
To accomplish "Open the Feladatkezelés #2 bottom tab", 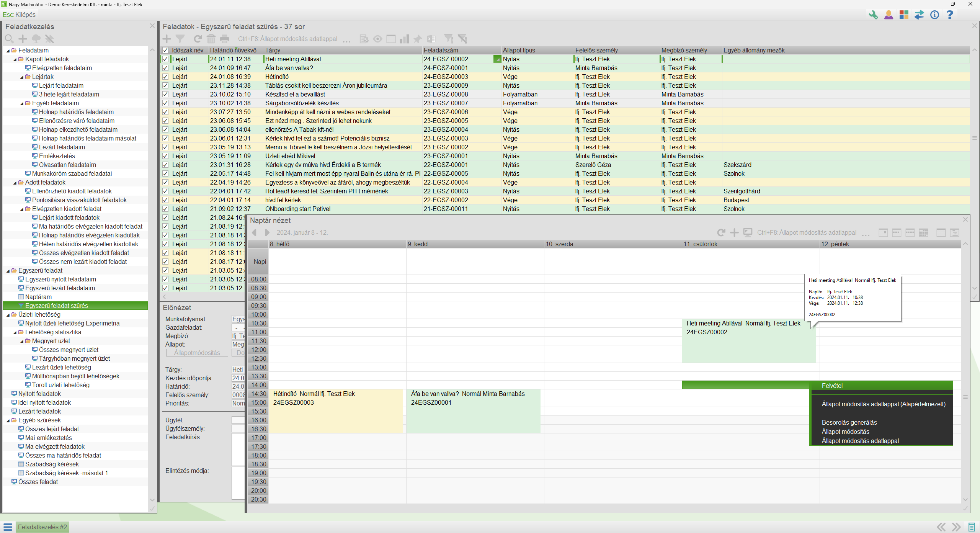I will click(42, 527).
